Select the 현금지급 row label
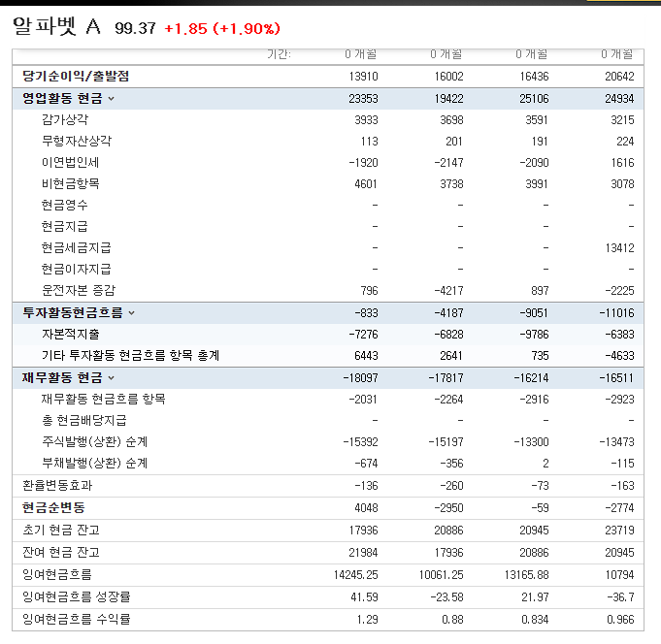Image resolution: width=661 pixels, height=644 pixels. [x=64, y=227]
